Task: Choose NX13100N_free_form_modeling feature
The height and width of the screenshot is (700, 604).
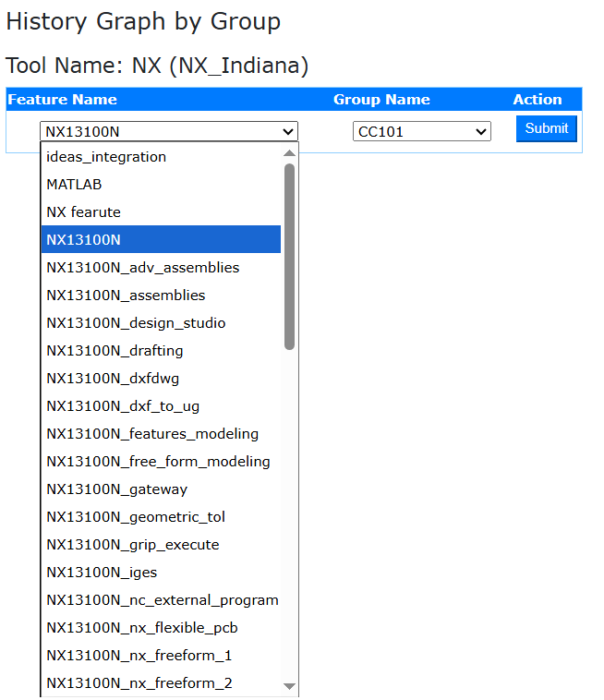Action: (161, 461)
